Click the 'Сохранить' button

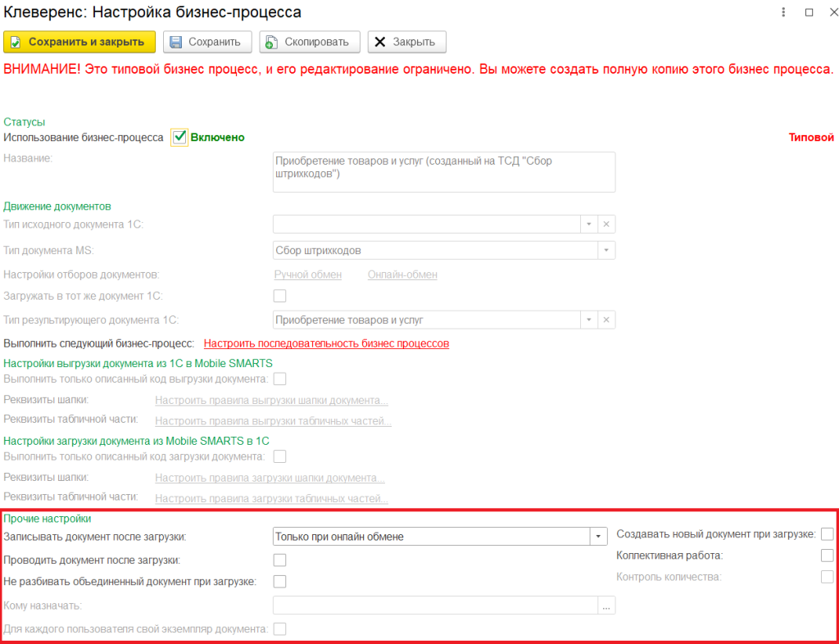[207, 43]
